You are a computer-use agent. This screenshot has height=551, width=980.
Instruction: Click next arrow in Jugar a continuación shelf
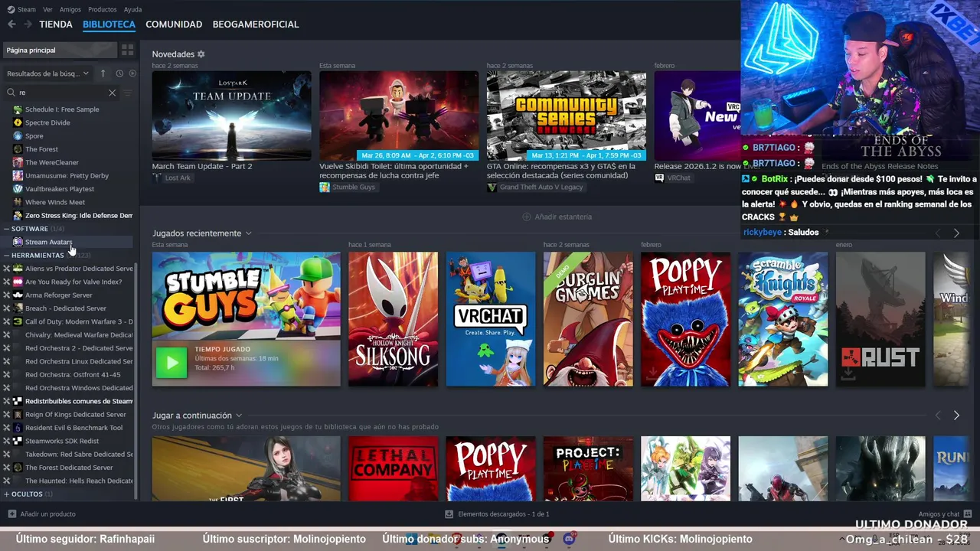[956, 416]
